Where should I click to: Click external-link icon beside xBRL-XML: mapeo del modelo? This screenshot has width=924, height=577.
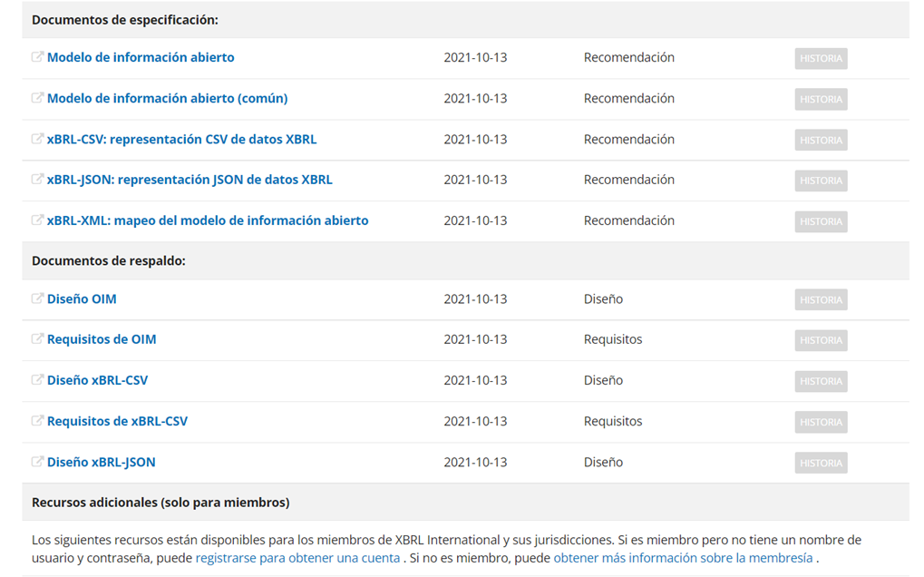[x=37, y=220]
